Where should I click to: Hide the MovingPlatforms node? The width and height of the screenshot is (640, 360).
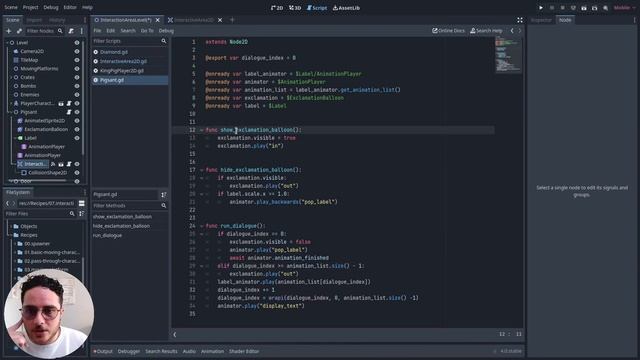pos(77,69)
